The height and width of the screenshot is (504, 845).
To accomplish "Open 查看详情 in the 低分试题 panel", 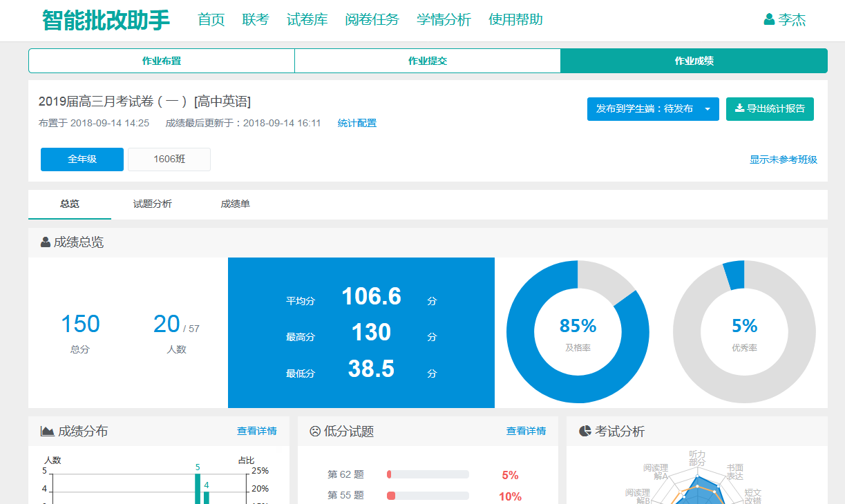I will [x=526, y=432].
